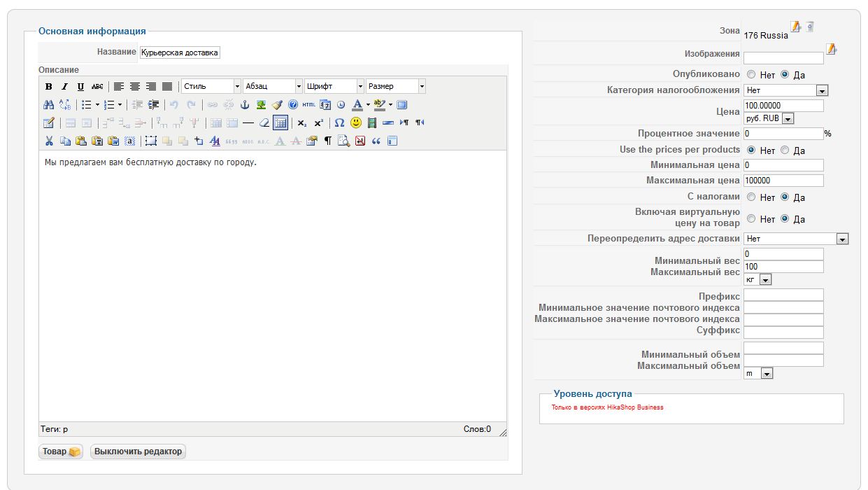Image resolution: width=868 pixels, height=490 pixels.
Task: Open bulleted list style arrow
Action: [97, 105]
